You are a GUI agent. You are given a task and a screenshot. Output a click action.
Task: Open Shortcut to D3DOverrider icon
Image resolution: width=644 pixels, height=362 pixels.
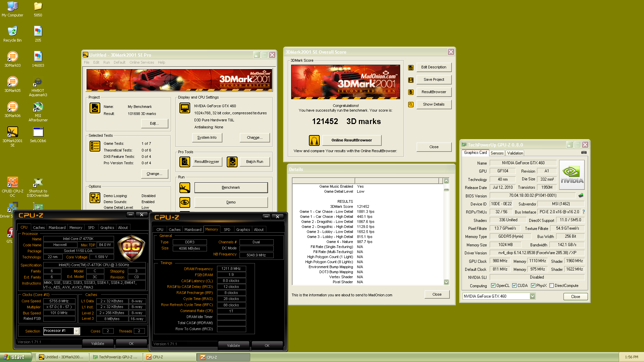click(38, 186)
